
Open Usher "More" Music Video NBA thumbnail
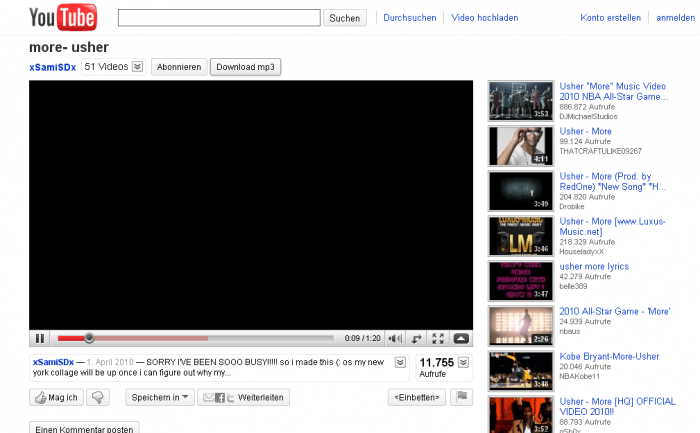pyautogui.click(x=521, y=101)
